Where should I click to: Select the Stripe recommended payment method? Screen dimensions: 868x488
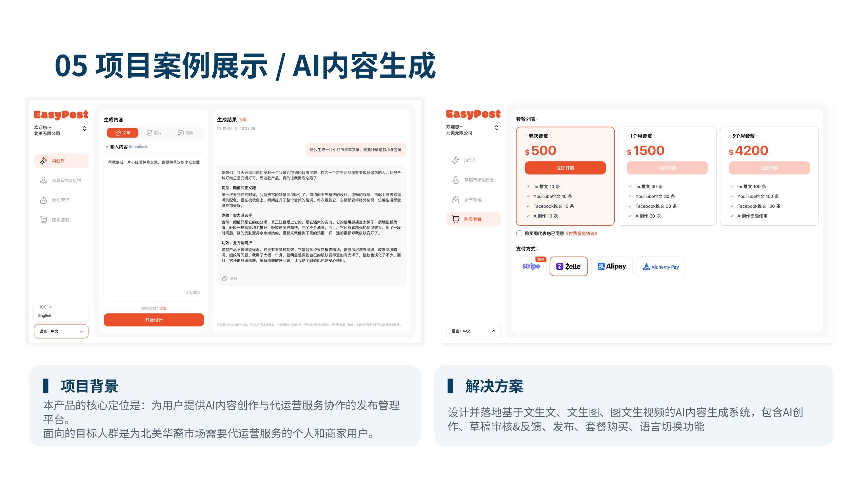[x=531, y=266]
